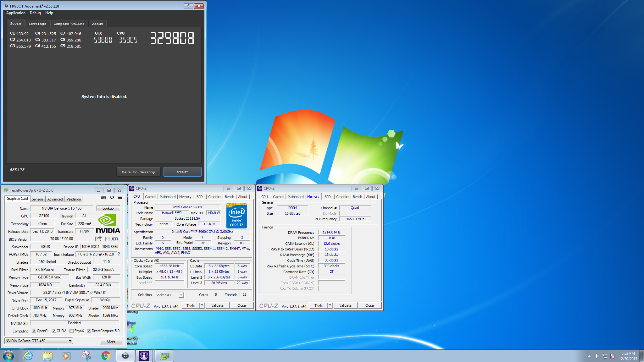Open File Explorer from taskbar
Viewport: 644px width, 362px height.
pos(47,356)
